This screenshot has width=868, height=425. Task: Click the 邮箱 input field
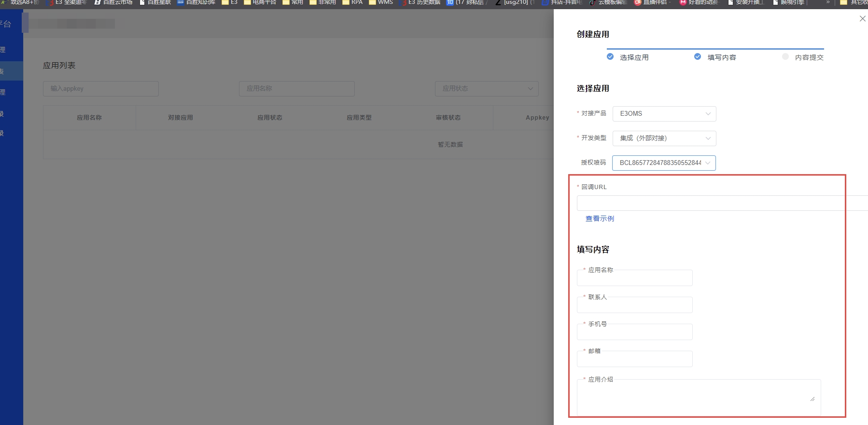click(x=634, y=359)
